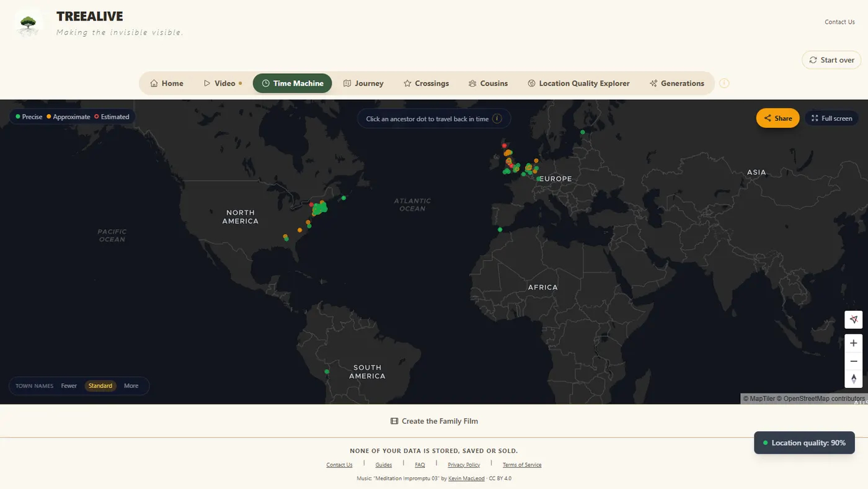Click the green ancestor dot in South America

[x=327, y=372]
